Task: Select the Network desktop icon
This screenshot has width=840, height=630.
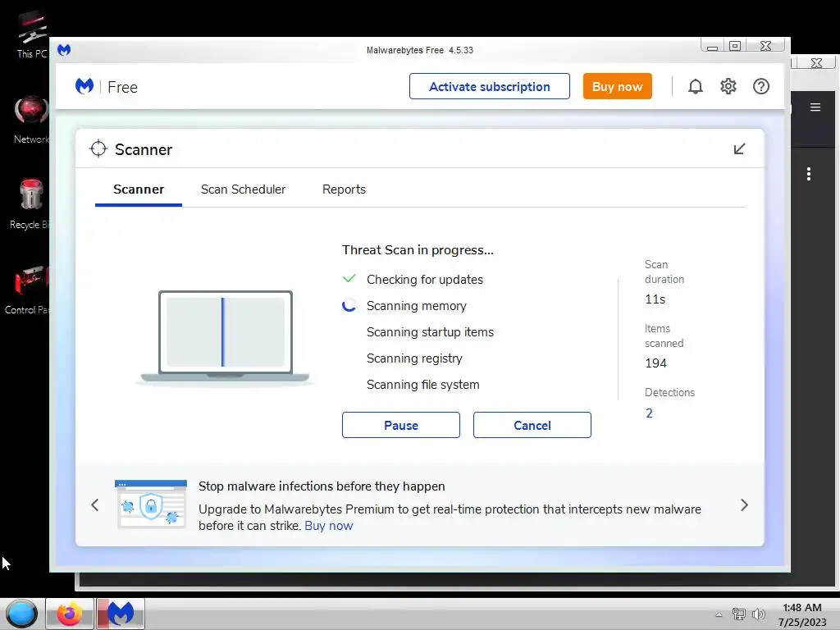Action: click(31, 121)
